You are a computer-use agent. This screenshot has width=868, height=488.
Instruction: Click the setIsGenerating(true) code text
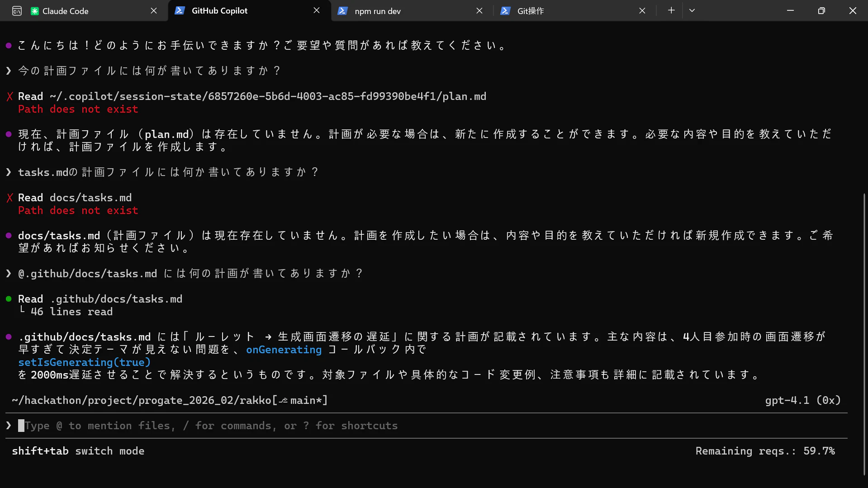(x=84, y=362)
